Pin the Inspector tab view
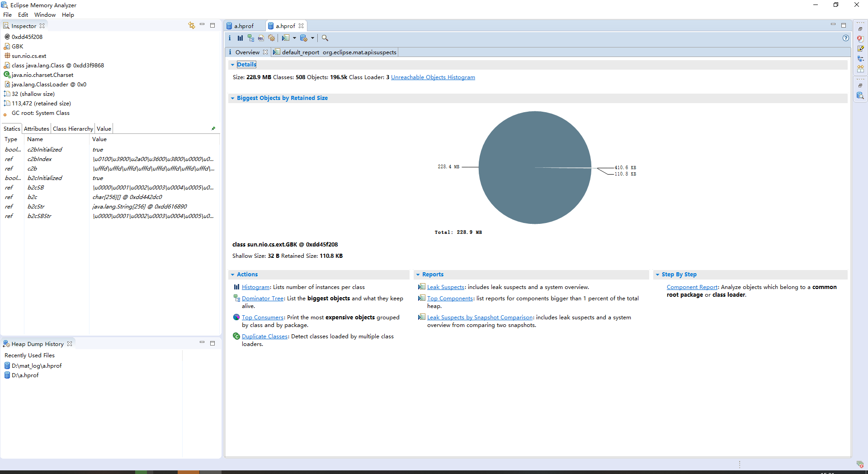Viewport: 868px width, 474px height. tap(213, 128)
